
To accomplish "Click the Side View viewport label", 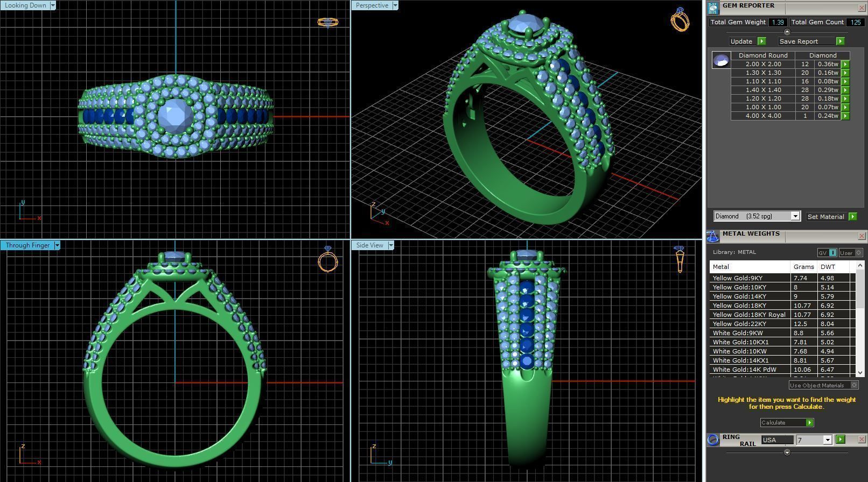I will point(370,245).
